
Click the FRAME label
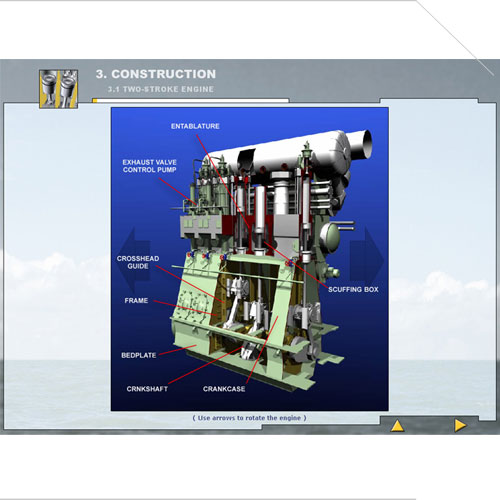click(136, 301)
